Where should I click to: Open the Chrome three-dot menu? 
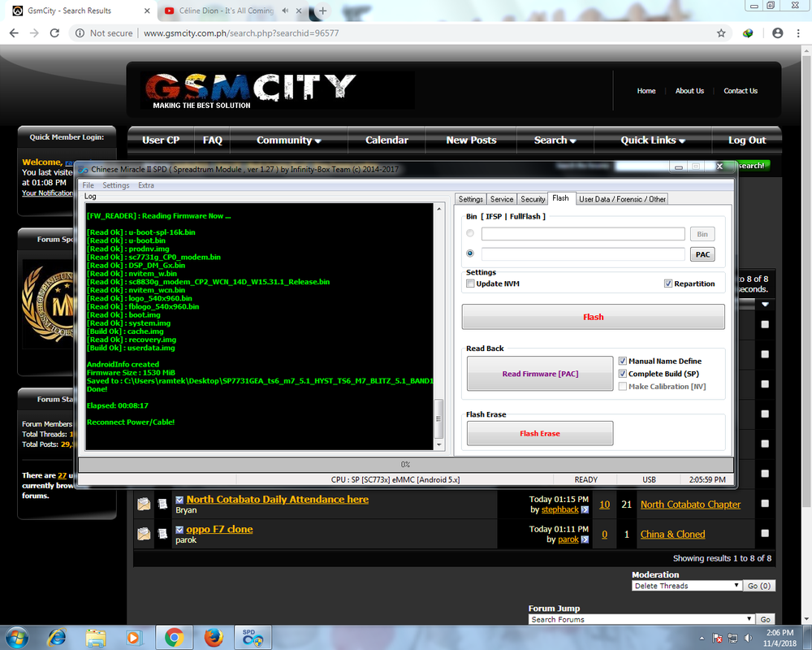(798, 33)
